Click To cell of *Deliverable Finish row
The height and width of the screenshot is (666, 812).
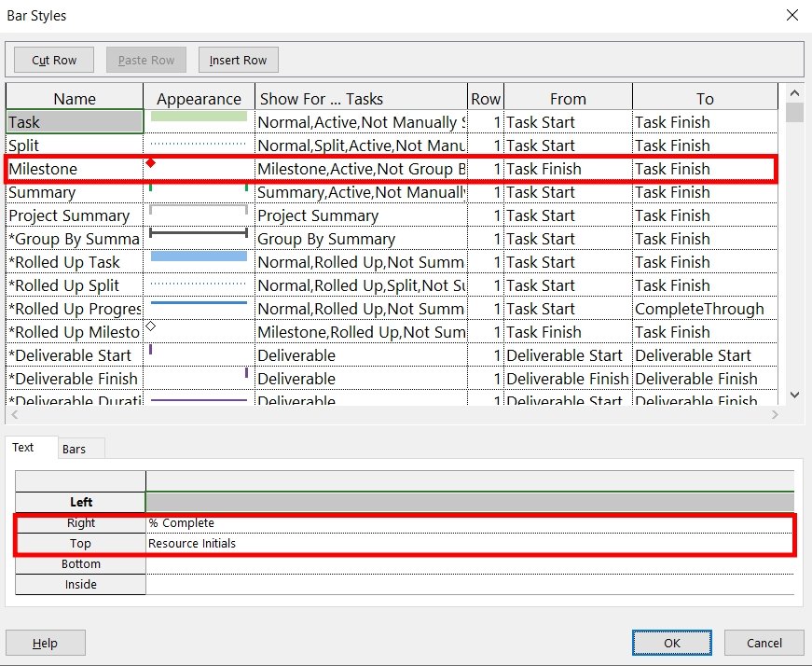click(705, 379)
